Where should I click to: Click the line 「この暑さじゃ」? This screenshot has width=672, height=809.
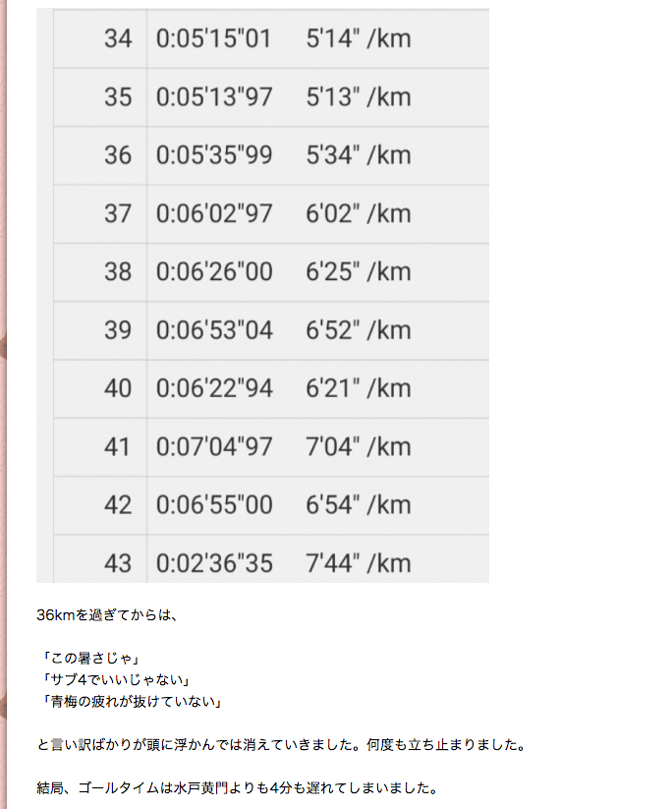coord(91,659)
